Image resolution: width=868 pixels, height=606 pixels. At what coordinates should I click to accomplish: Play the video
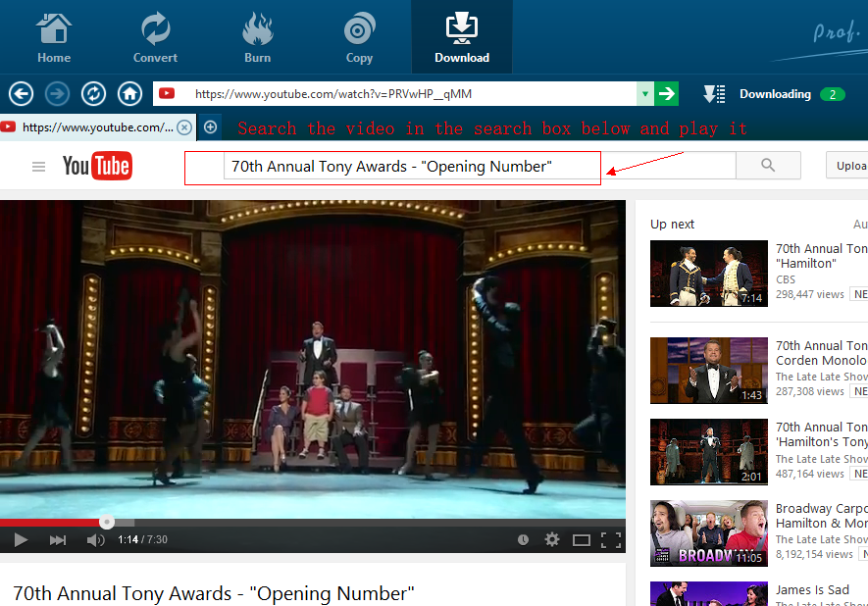tap(21, 539)
